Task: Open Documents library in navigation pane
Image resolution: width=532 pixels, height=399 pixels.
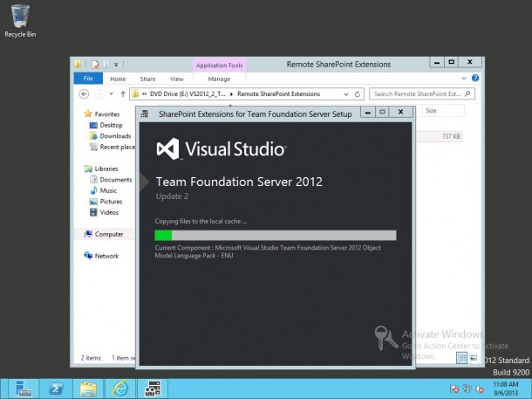Action: click(116, 179)
